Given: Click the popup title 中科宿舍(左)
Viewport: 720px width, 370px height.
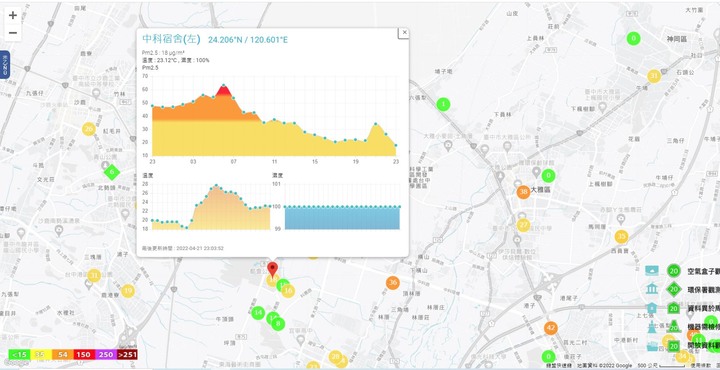Looking at the screenshot, I should [172, 39].
